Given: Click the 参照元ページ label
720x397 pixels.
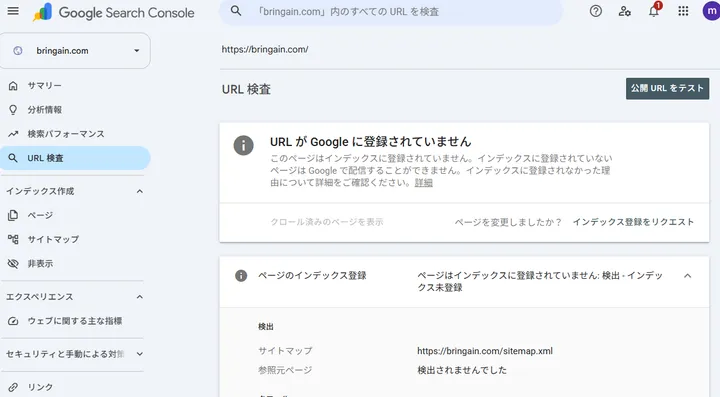Looking at the screenshot, I should click(285, 370).
